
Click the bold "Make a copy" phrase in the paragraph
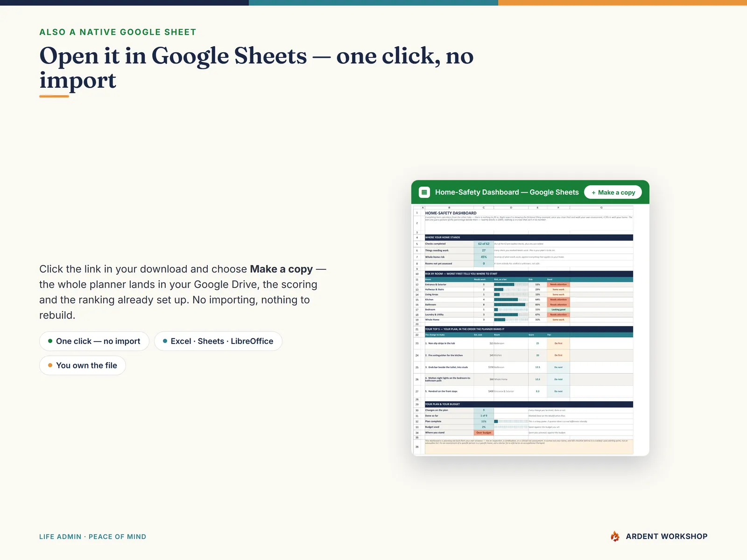coord(281,269)
